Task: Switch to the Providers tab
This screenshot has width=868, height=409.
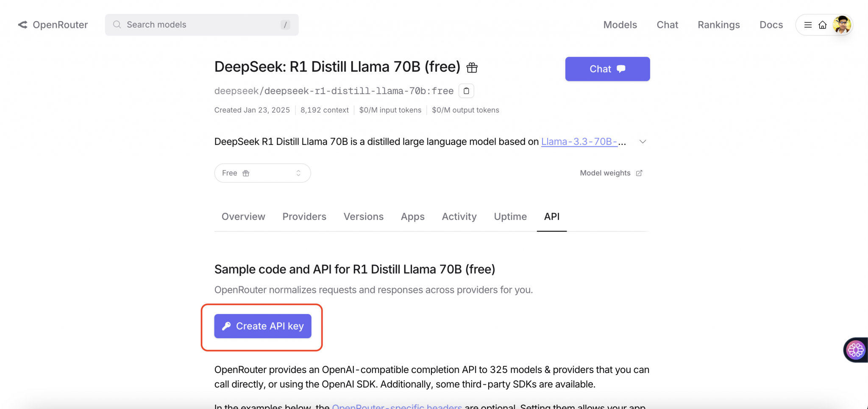Action: pos(304,217)
